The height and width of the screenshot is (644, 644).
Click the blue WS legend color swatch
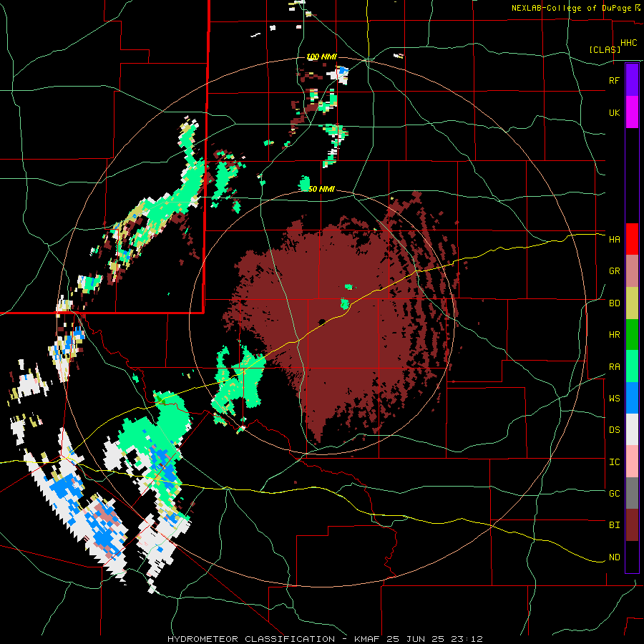632,398
